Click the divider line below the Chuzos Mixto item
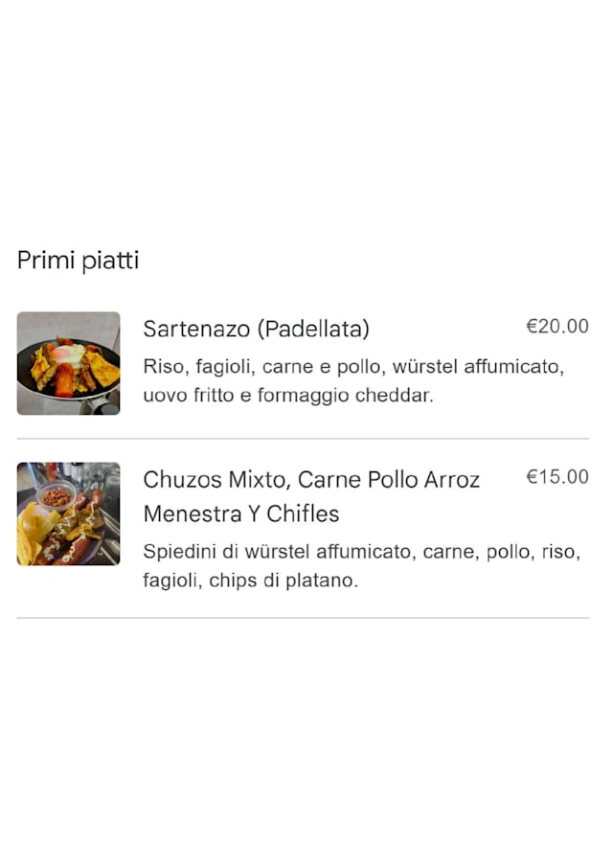Image resolution: width=613 pixels, height=868 pixels. (x=303, y=618)
